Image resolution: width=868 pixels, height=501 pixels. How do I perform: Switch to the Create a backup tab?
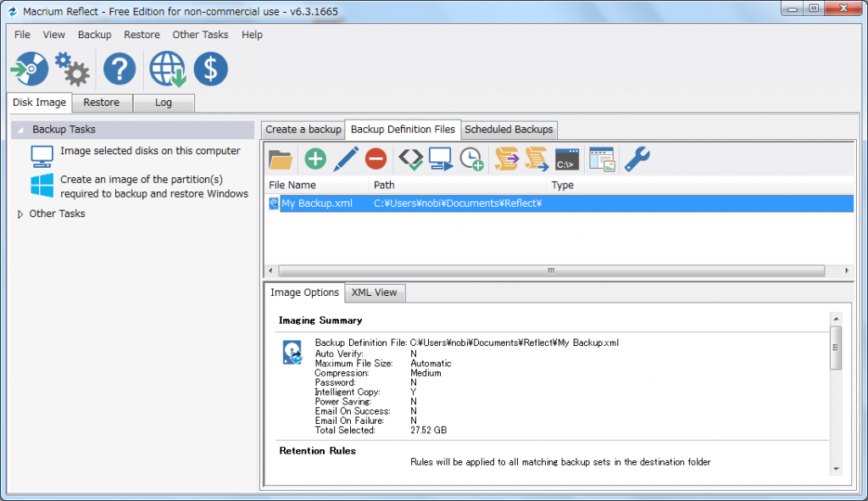coord(303,130)
